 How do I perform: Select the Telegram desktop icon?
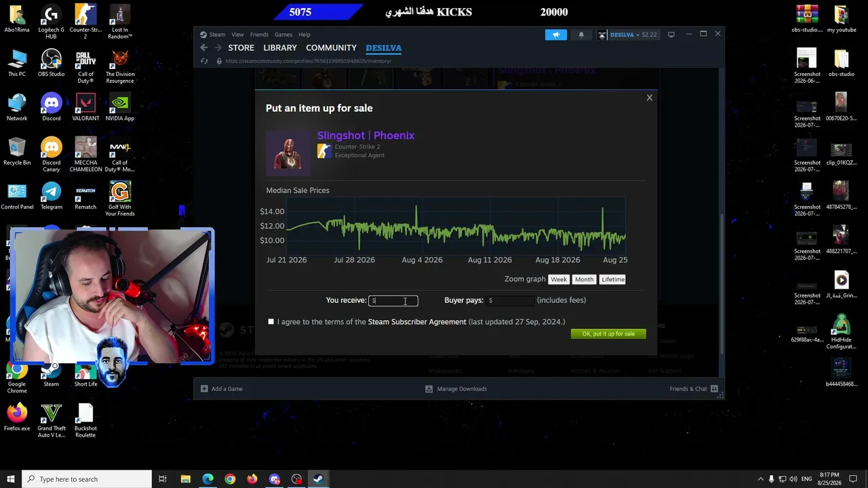click(x=51, y=197)
